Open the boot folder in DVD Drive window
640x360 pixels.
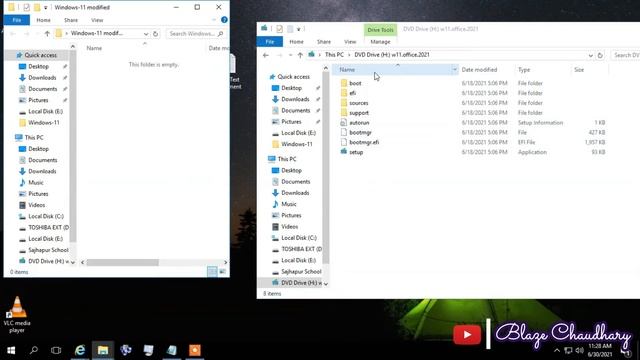(x=351, y=83)
